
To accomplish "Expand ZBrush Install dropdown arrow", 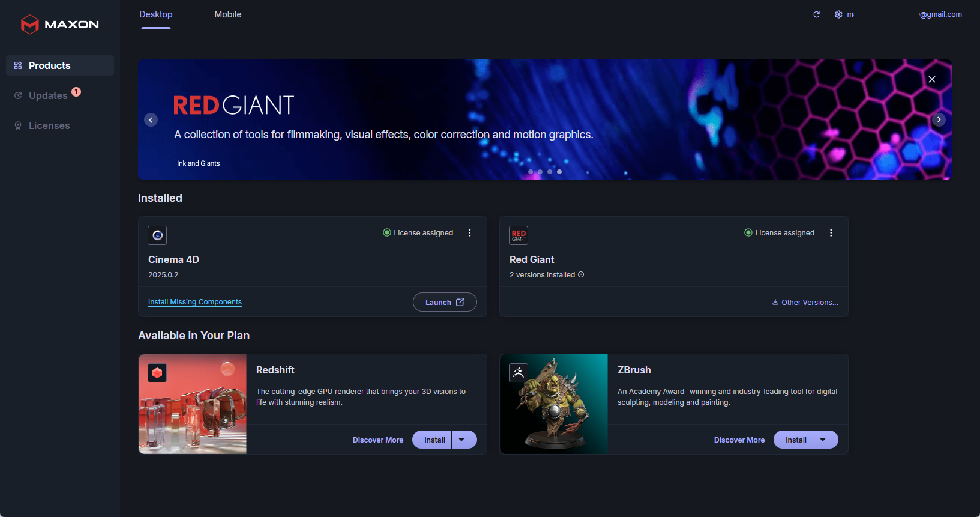I will pyautogui.click(x=823, y=440).
